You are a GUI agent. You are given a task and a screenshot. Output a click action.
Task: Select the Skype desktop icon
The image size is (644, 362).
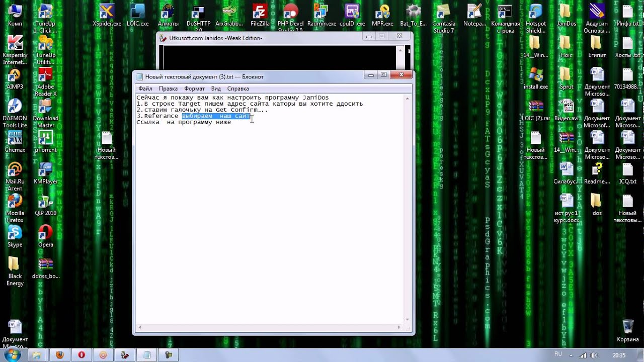[15, 236]
